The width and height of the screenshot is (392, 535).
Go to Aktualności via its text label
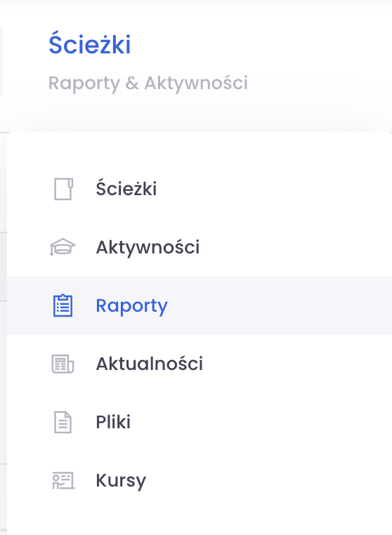coord(150,364)
